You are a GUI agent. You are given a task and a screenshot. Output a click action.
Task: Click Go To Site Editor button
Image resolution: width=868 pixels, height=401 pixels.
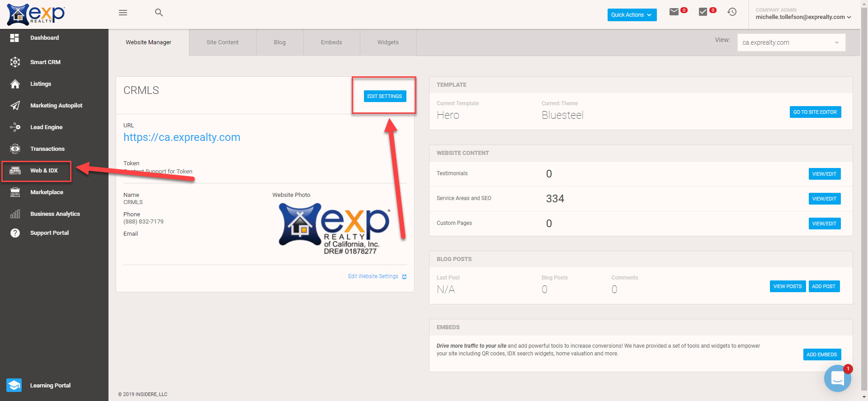[815, 112]
